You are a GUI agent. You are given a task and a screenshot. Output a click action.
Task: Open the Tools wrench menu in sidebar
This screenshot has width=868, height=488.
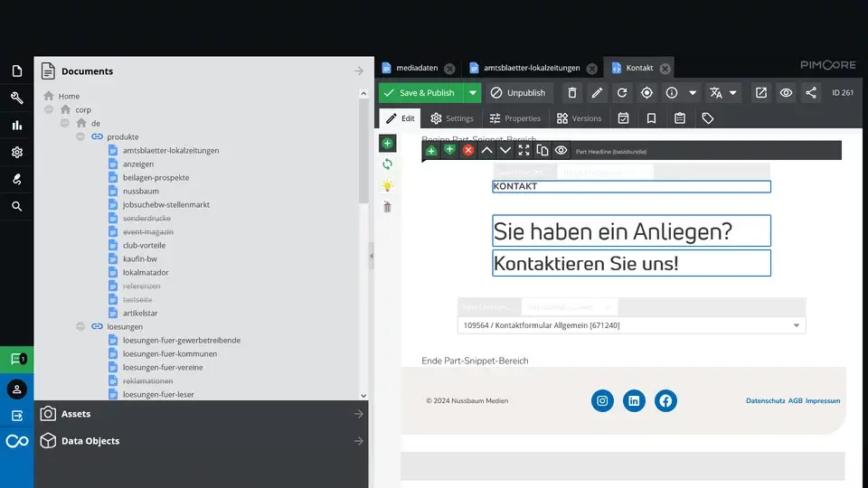[x=16, y=98]
